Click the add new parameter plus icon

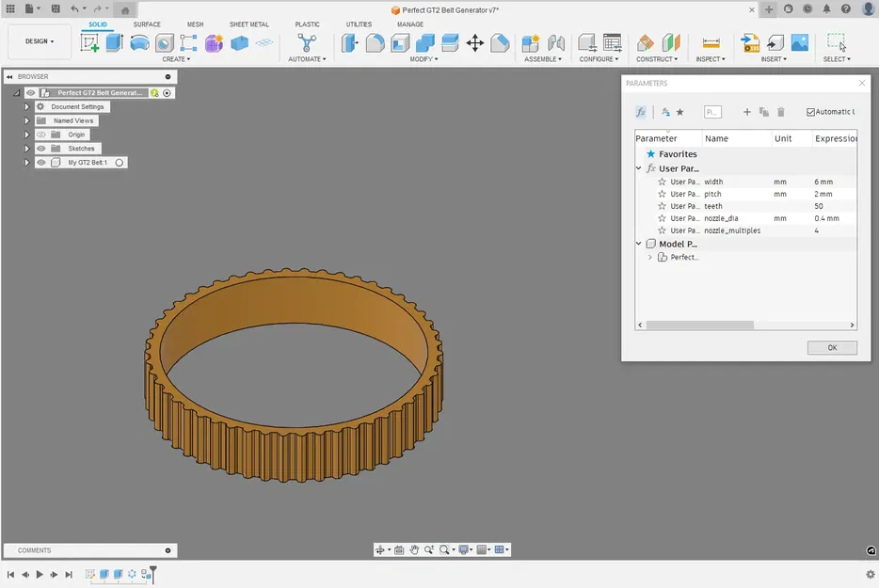pyautogui.click(x=747, y=111)
